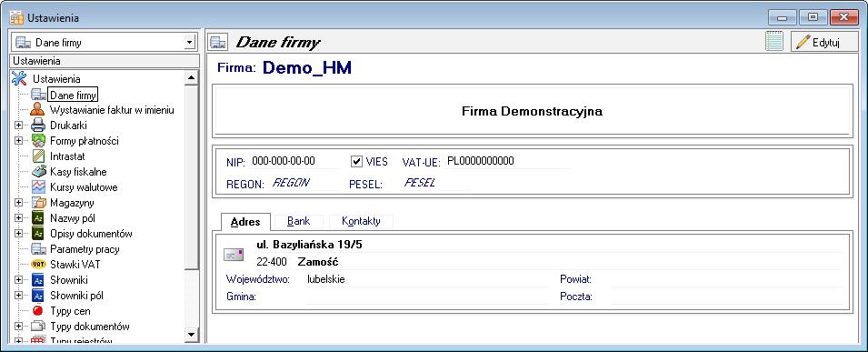
Task: Select Typy cen tree item
Action: pos(70,312)
